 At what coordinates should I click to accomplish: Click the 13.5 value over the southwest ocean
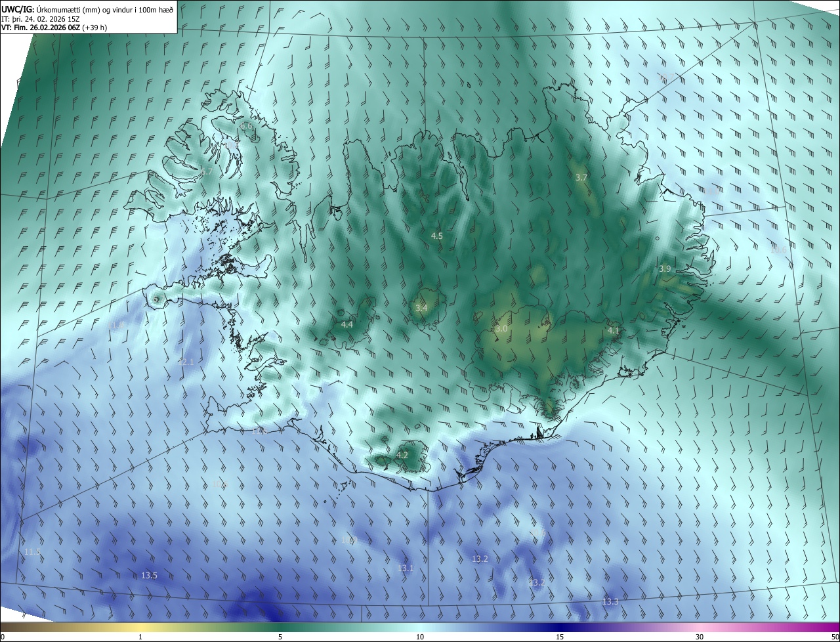coord(149,575)
